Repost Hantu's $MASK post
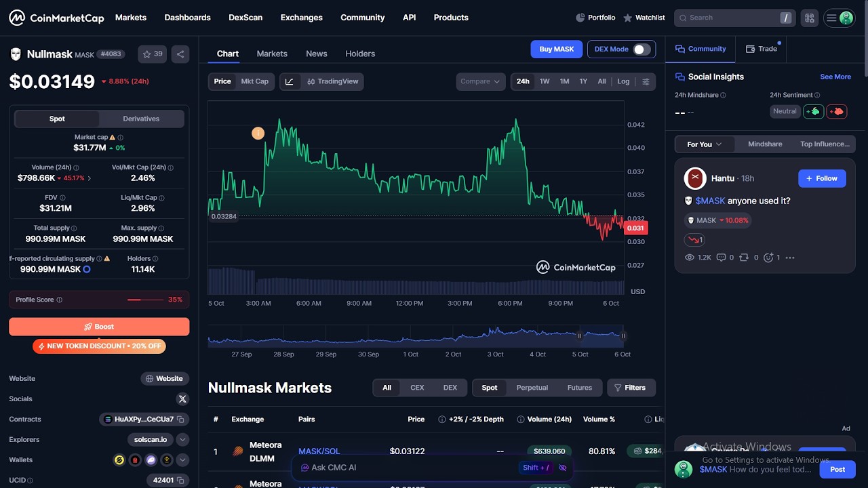868x488 pixels. [748, 258]
